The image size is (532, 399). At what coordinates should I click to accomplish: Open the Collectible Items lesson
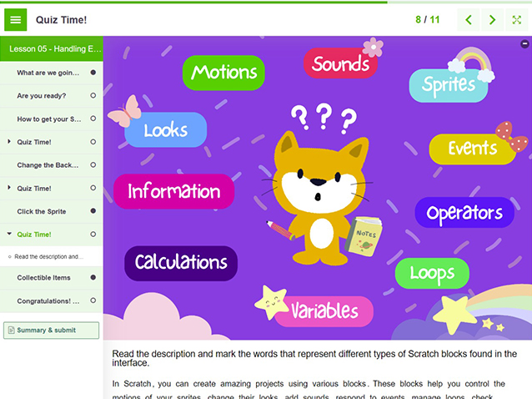click(x=43, y=277)
